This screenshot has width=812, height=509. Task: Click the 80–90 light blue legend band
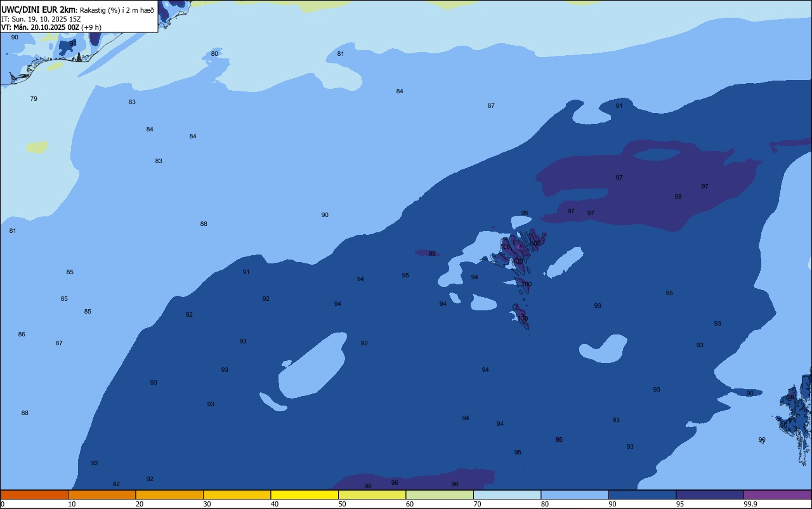(x=575, y=494)
